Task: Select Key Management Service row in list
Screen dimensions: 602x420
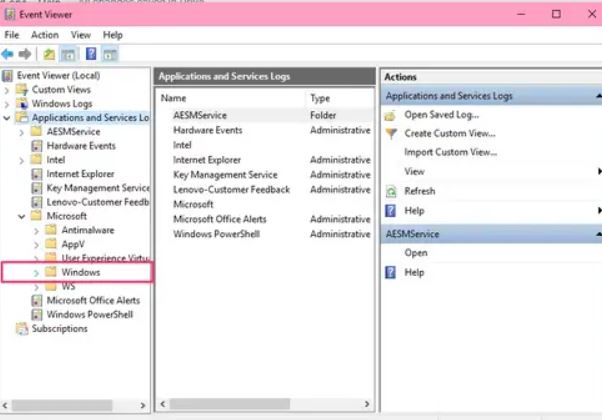Action: [x=265, y=175]
